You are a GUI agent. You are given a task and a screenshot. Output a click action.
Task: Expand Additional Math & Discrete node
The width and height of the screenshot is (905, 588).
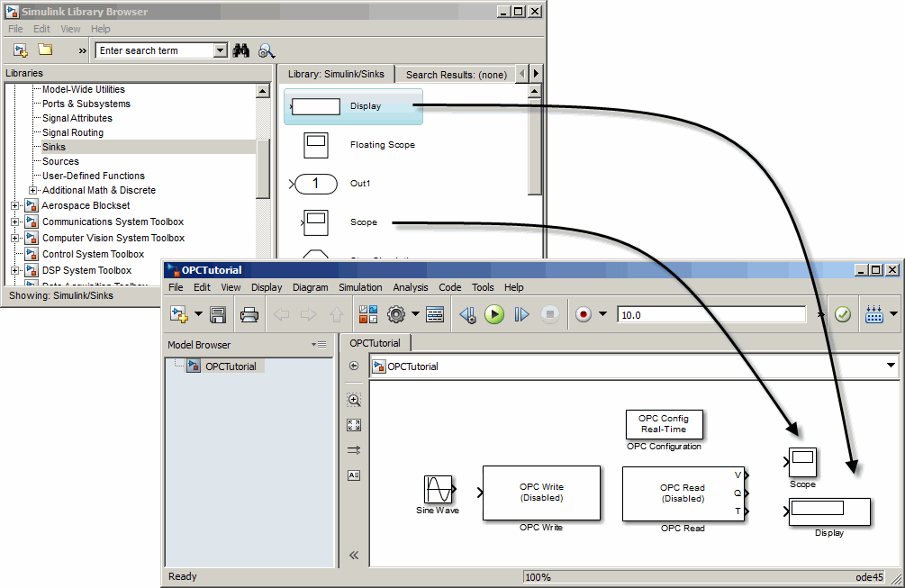point(33,190)
